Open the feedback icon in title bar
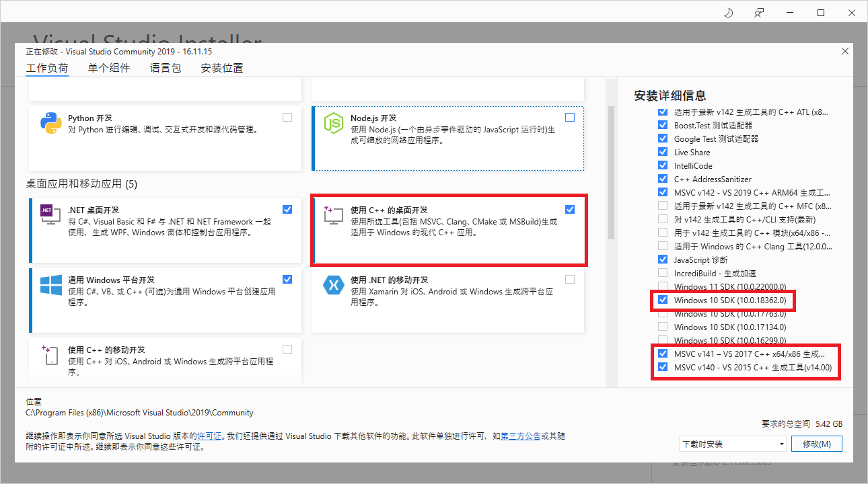This screenshot has width=868, height=484. [759, 13]
